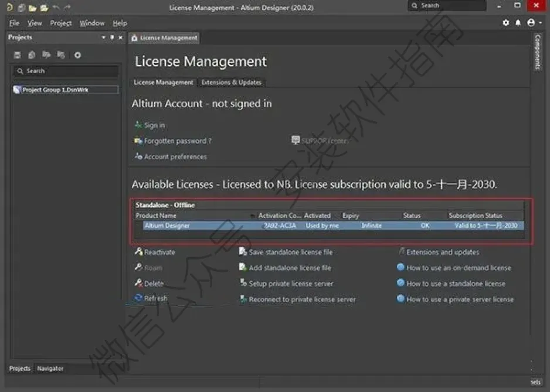Image resolution: width=550 pixels, height=392 pixels.
Task: Click Refresh licenses
Action: click(156, 298)
